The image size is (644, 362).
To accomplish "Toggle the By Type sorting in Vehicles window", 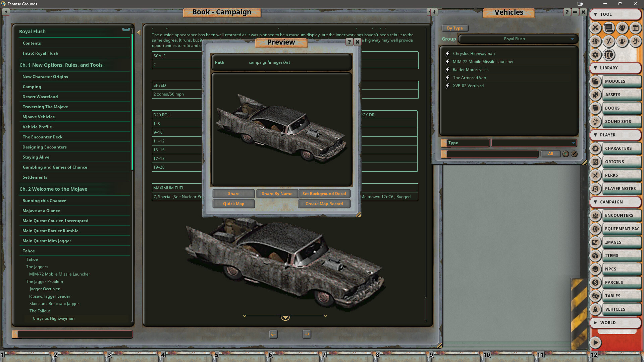I will coord(455,28).
